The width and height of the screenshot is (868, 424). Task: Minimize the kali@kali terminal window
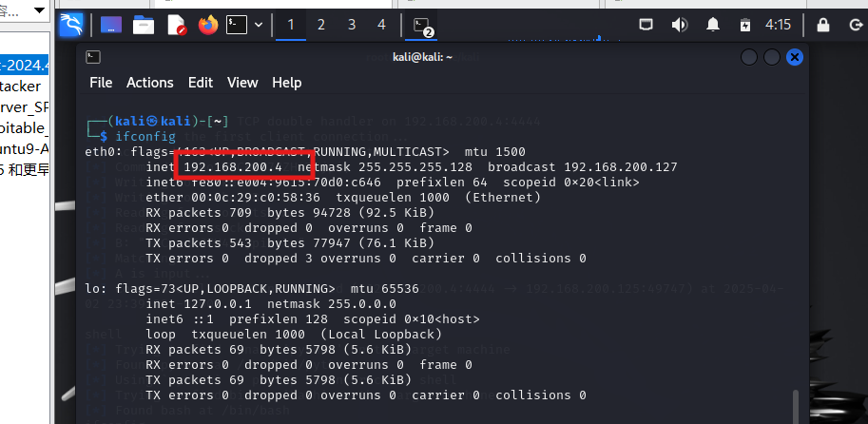click(749, 57)
